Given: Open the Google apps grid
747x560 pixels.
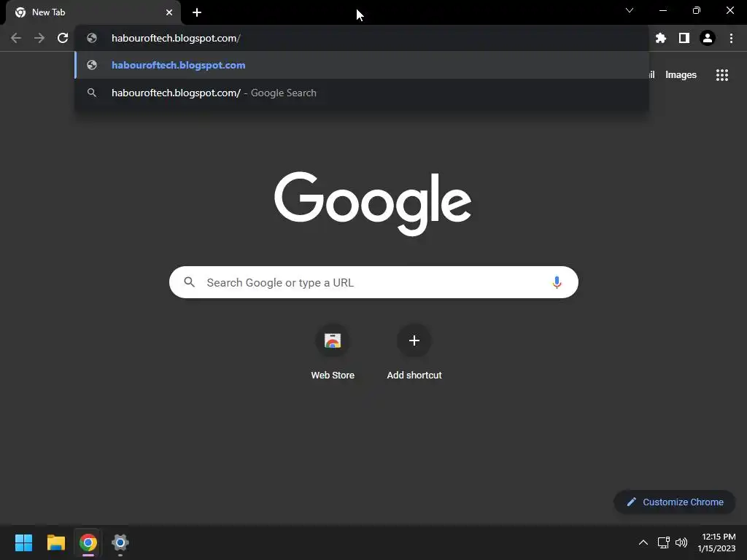Looking at the screenshot, I should coord(721,75).
